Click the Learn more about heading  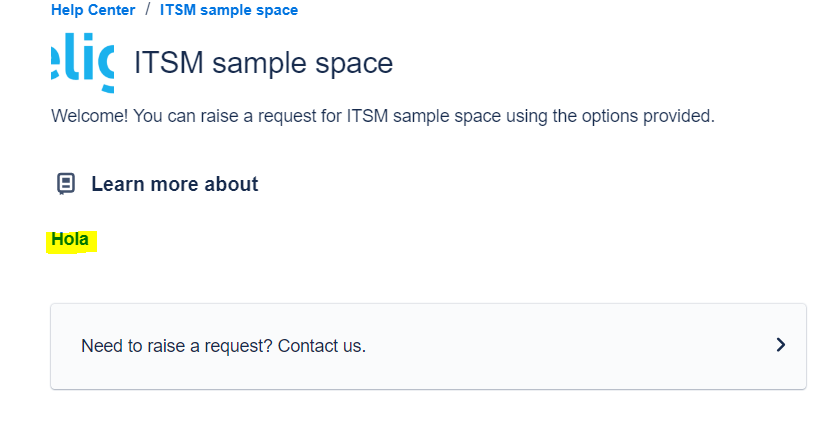pos(174,184)
